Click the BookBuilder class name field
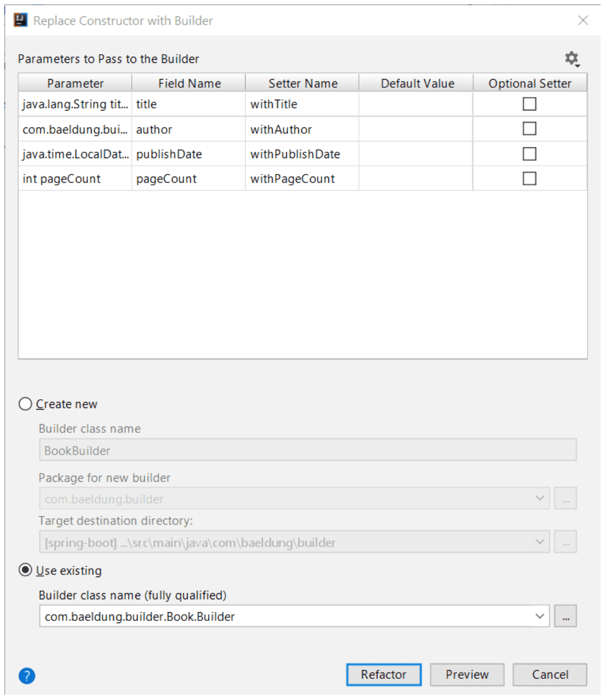The image size is (605, 700). pyautogui.click(x=307, y=450)
